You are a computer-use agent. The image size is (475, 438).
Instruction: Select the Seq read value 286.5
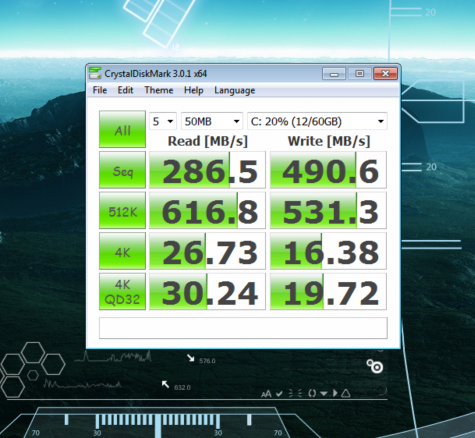click(207, 170)
